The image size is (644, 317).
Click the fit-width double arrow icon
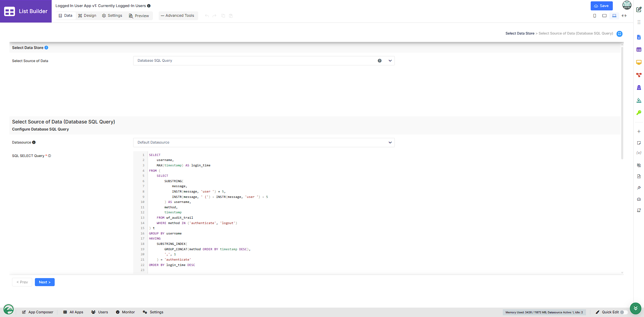(x=624, y=16)
